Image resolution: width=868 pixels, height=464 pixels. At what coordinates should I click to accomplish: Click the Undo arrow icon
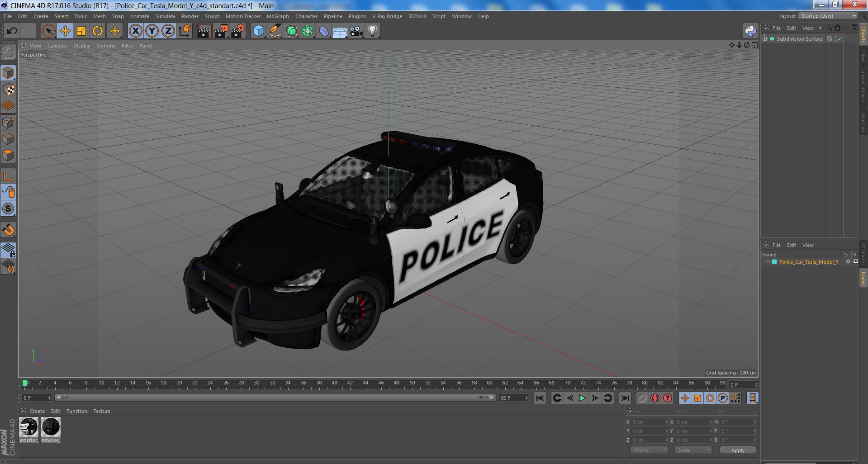coord(12,31)
